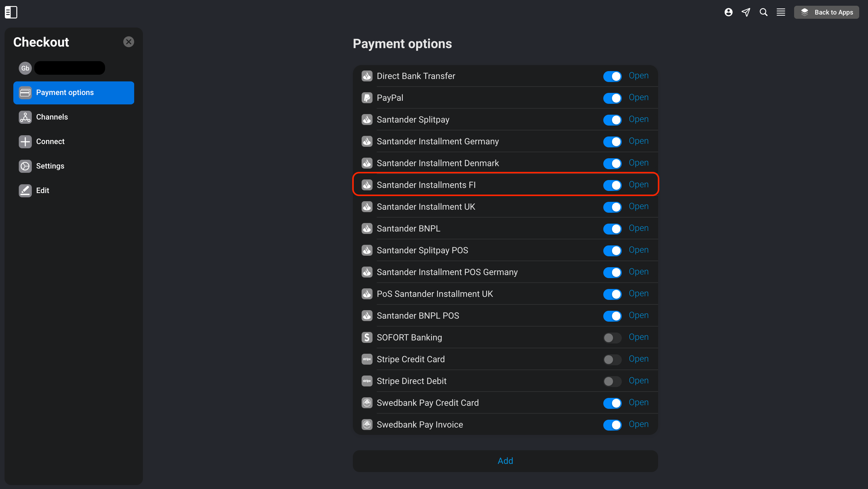Screen dimensions: 868x489
Task: Toggle Santander Splitpay off
Action: tap(612, 120)
